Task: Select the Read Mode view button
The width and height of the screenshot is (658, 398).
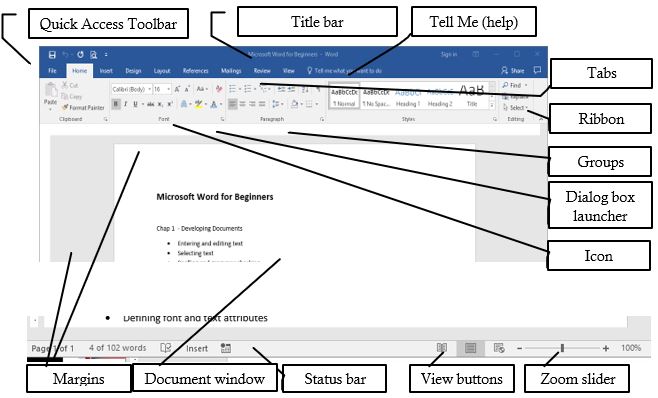Action: pyautogui.click(x=442, y=348)
